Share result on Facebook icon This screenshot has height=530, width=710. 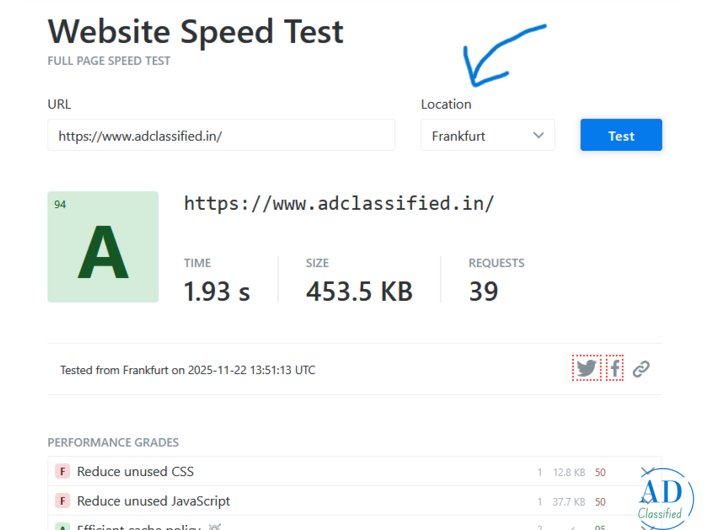point(614,368)
